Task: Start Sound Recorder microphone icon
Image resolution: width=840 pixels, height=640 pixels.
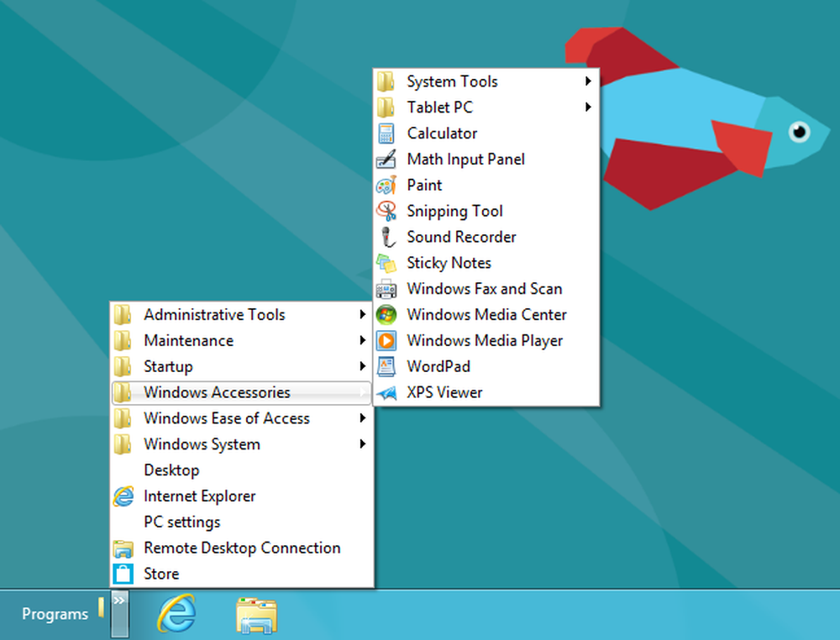Action: click(386, 237)
